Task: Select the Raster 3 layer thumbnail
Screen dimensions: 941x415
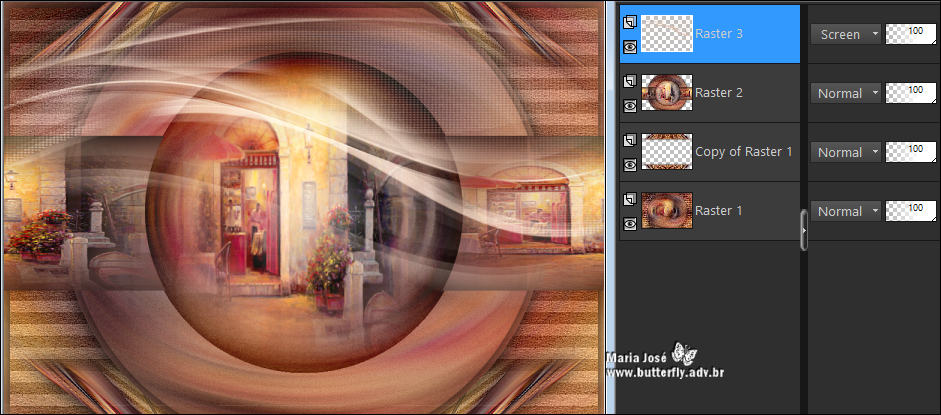Action: [x=667, y=34]
